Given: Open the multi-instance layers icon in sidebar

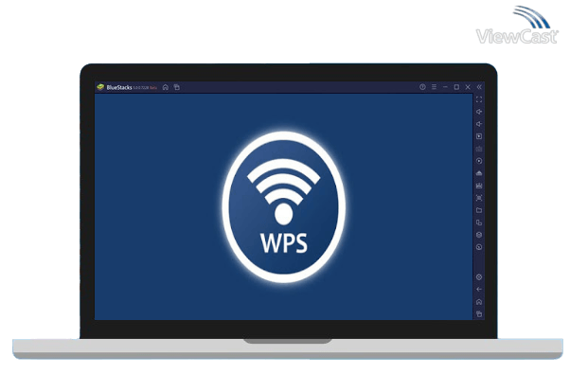Looking at the screenshot, I should pyautogui.click(x=479, y=235).
